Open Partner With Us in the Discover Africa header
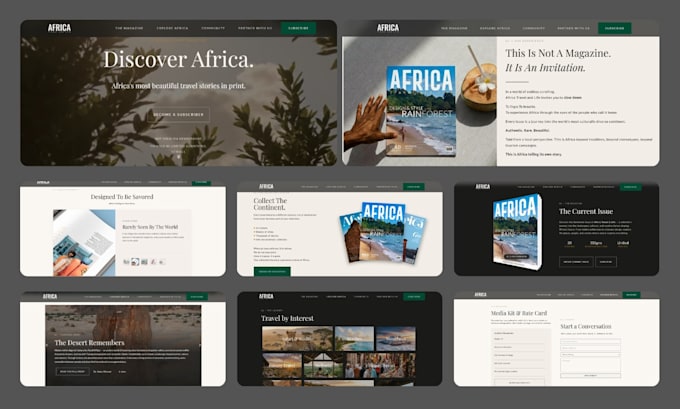Image resolution: width=680 pixels, height=409 pixels. [255, 28]
